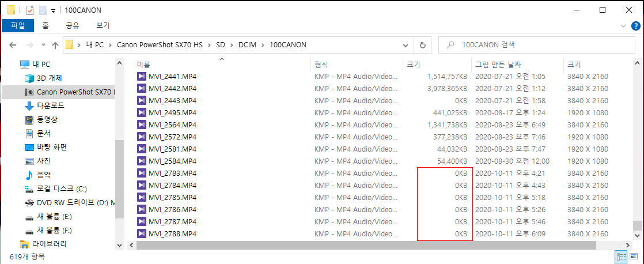Select the file name MVI_2786.MP4

tap(172, 210)
